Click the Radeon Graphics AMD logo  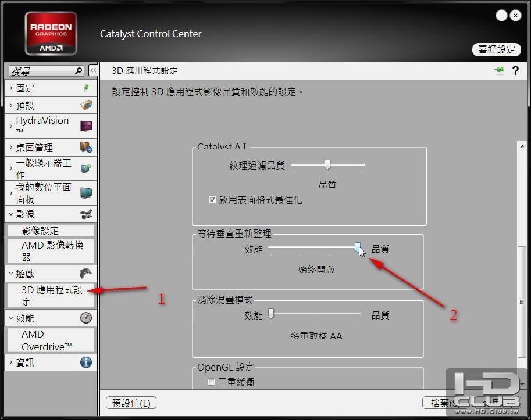click(51, 33)
